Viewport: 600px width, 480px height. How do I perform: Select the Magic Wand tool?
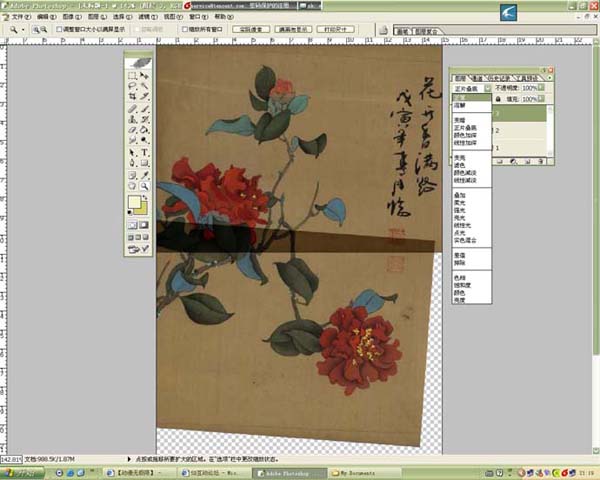[144, 86]
